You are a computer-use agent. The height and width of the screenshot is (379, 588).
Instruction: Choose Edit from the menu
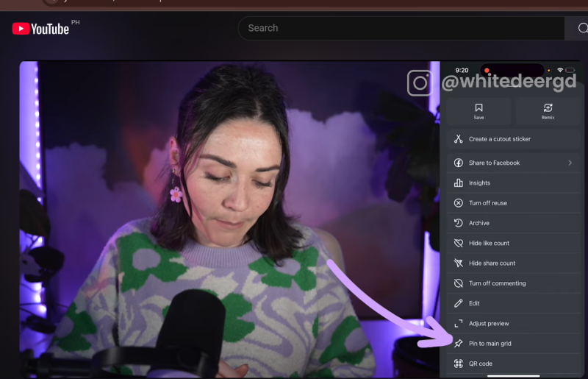(513, 303)
